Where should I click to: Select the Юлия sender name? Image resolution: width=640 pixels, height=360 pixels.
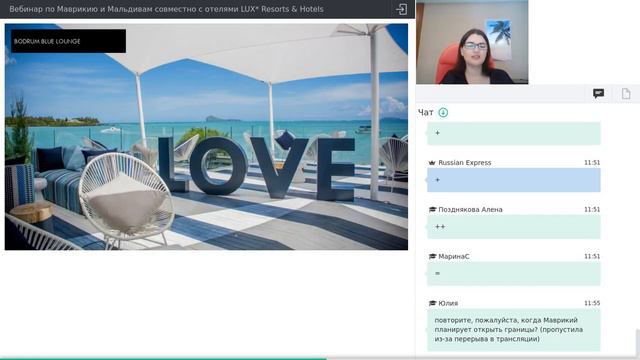[x=448, y=303]
